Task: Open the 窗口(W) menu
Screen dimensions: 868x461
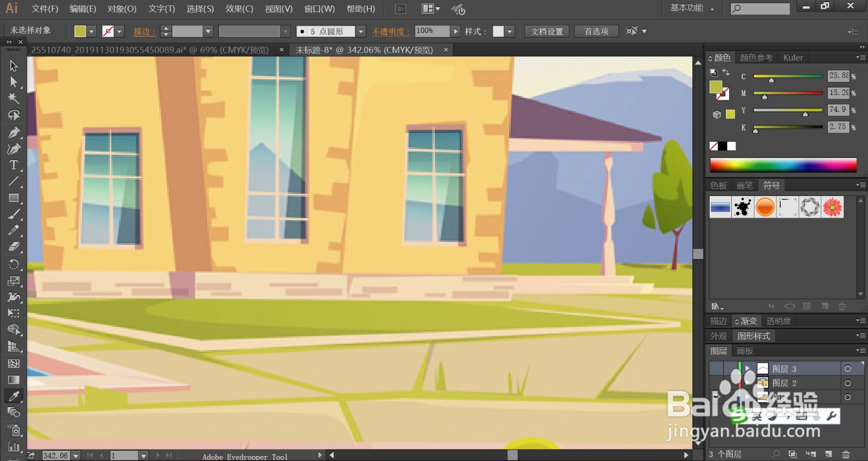Action: [x=319, y=9]
